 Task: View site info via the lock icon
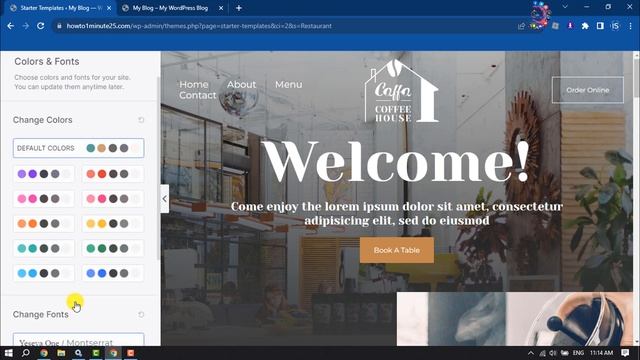coord(59,26)
